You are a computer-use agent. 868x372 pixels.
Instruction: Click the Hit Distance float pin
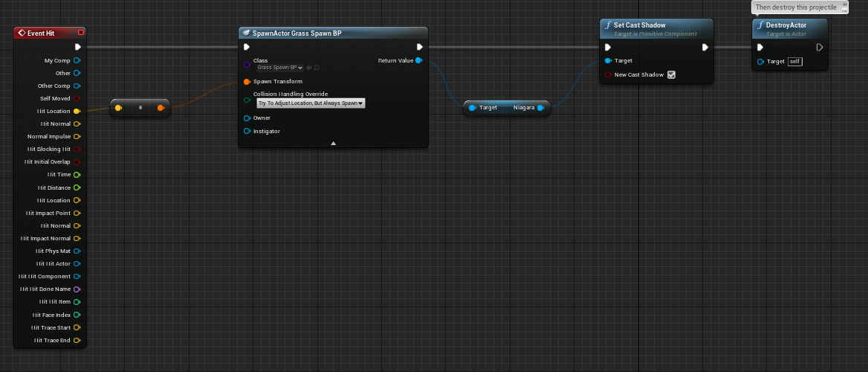pyautogui.click(x=77, y=188)
